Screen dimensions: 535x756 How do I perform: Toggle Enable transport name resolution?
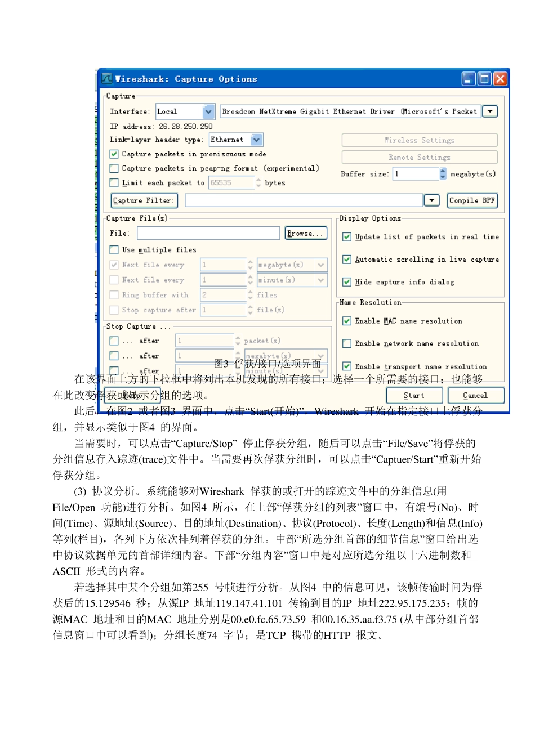pos(347,366)
